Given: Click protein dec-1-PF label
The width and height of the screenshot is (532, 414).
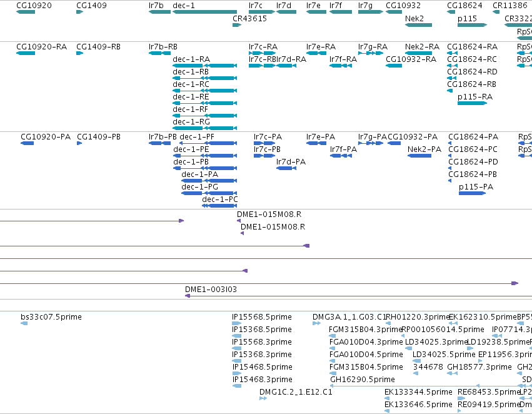Looking at the screenshot, I should coord(197,137).
